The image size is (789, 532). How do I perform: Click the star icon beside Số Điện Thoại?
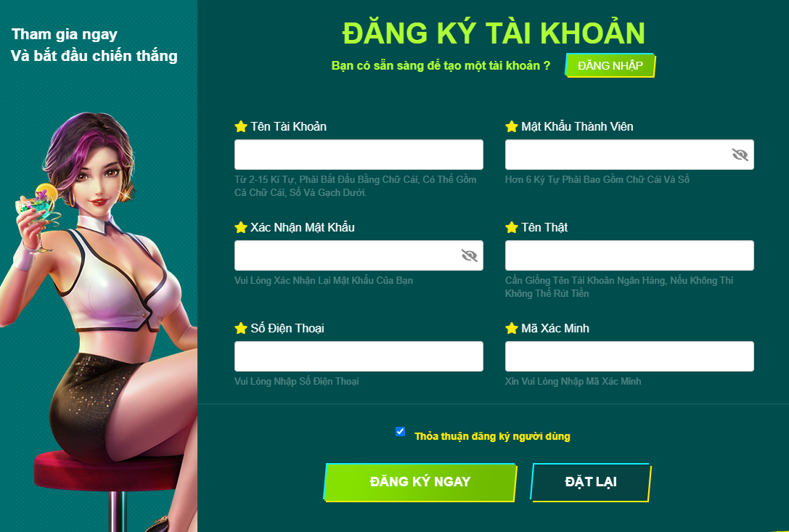tap(241, 329)
